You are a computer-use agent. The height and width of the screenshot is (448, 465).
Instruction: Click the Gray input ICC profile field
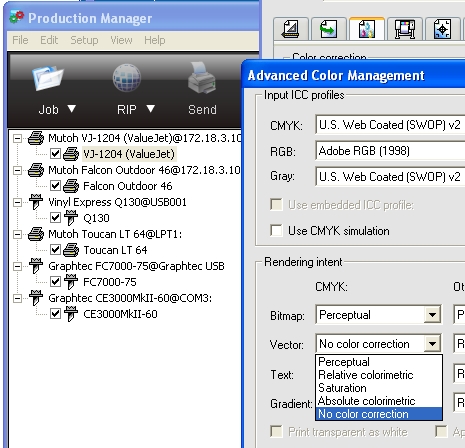click(x=390, y=177)
